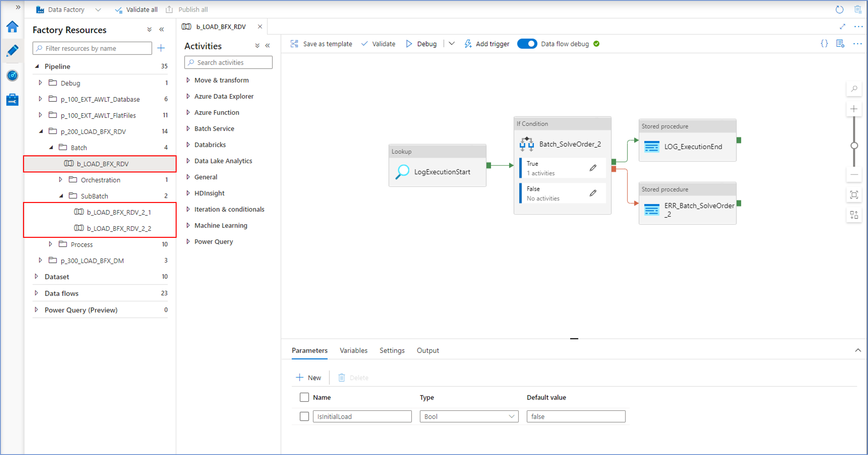Open the Bool type dropdown
The height and width of the screenshot is (455, 868).
pyautogui.click(x=469, y=416)
